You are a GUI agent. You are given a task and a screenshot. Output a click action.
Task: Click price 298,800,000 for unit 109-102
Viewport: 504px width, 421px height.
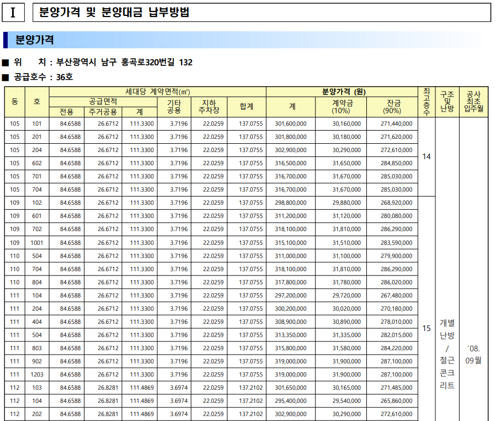tap(291, 203)
